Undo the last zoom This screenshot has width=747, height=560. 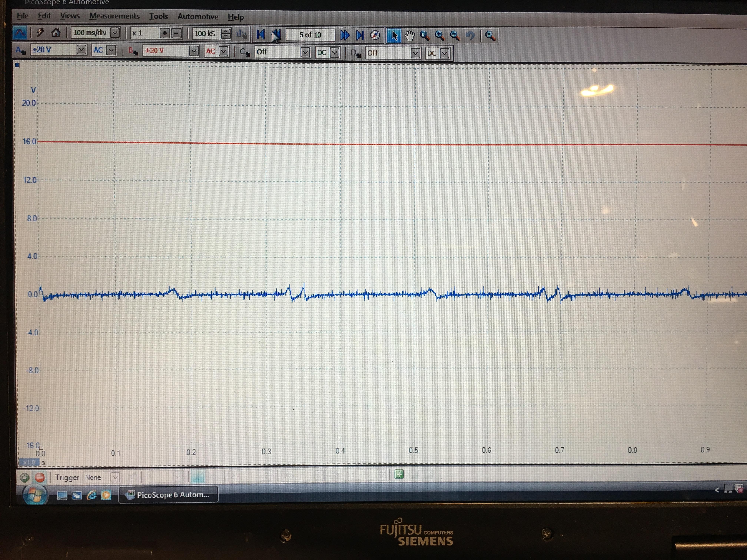pyautogui.click(x=470, y=35)
